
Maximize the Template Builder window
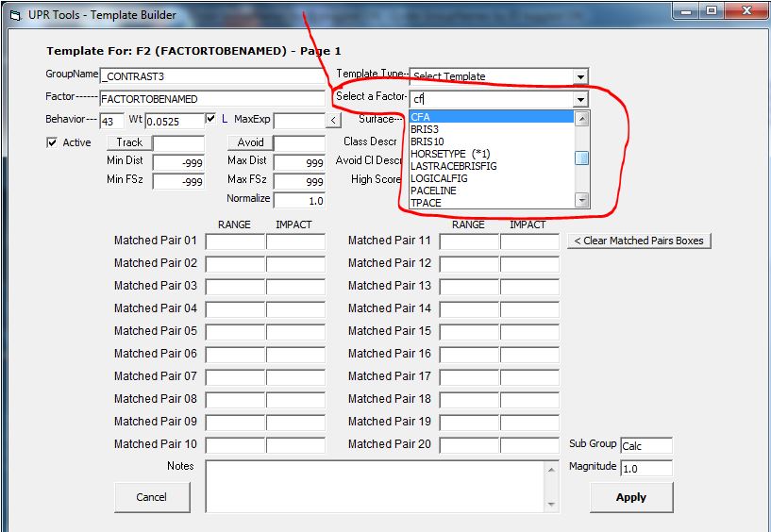point(711,10)
